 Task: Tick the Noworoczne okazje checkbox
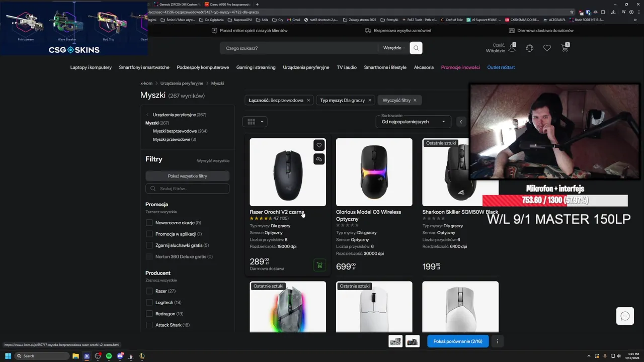149,223
